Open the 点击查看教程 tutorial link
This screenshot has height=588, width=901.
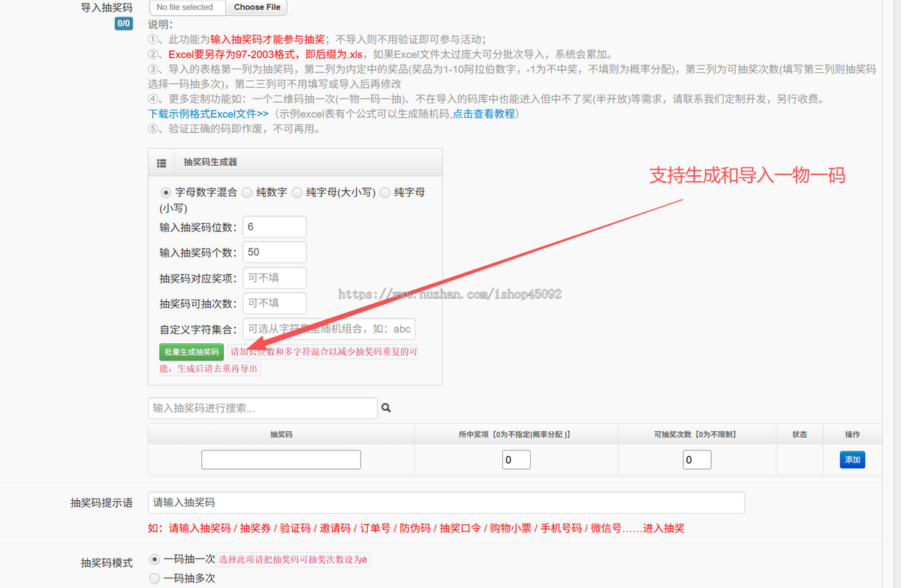click(x=484, y=113)
